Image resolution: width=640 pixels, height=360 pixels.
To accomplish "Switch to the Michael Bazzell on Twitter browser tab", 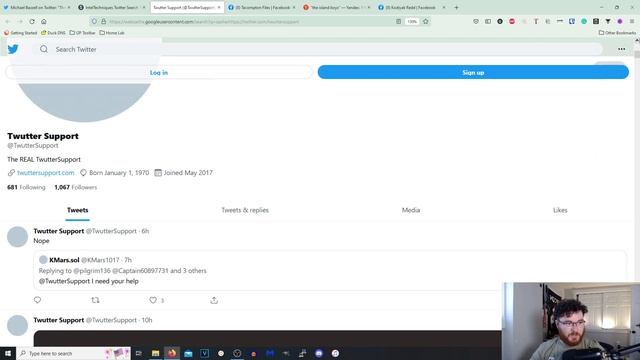I will pos(36,7).
